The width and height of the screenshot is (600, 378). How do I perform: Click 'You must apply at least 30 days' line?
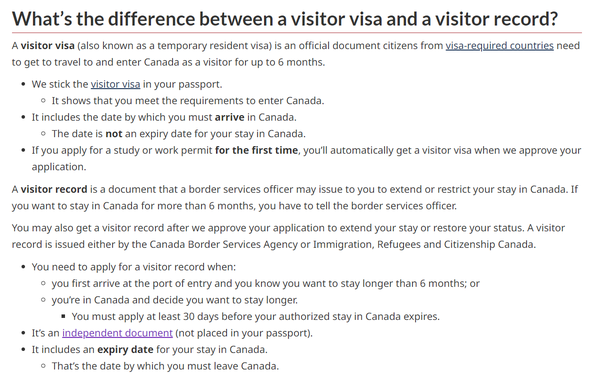(256, 316)
